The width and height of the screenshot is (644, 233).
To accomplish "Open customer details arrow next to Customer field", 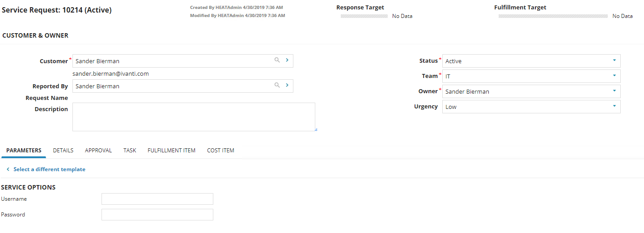I will pos(287,60).
